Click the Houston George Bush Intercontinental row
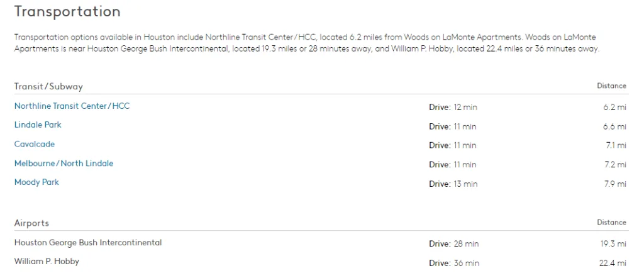This screenshot has height=278, width=644. coord(88,243)
